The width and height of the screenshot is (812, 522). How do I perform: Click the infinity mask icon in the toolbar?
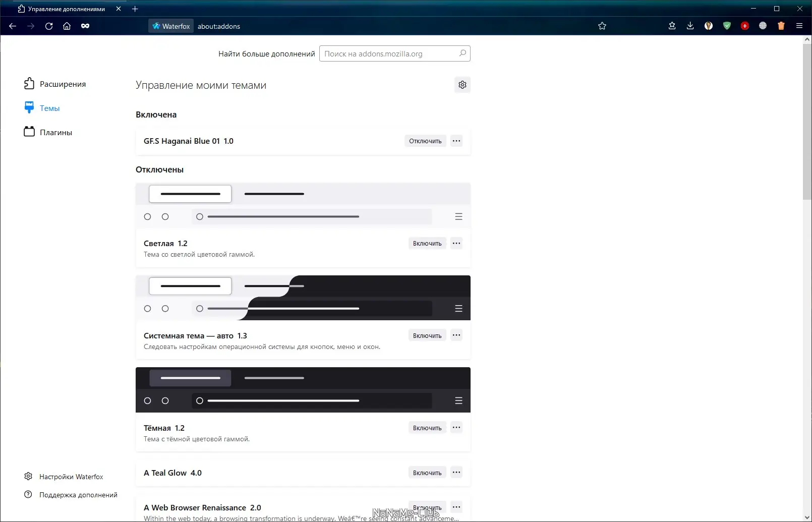85,26
